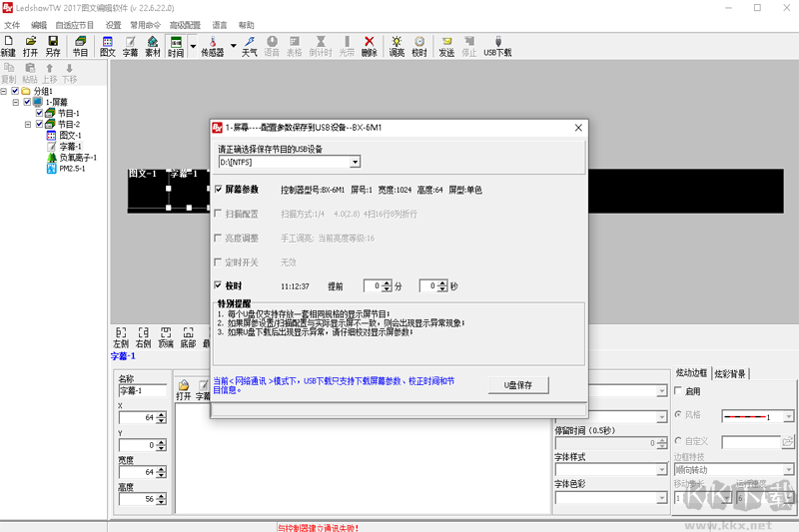This screenshot has width=799, height=532.
Task: Open the 传感器 sensor tool
Action: pyautogui.click(x=213, y=46)
